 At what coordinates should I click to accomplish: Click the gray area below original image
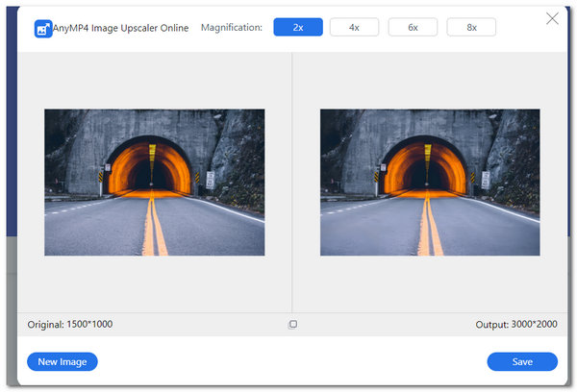tap(154, 283)
